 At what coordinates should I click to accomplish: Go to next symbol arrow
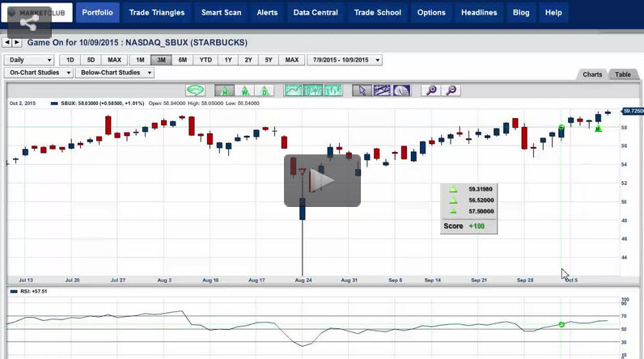coord(16,42)
